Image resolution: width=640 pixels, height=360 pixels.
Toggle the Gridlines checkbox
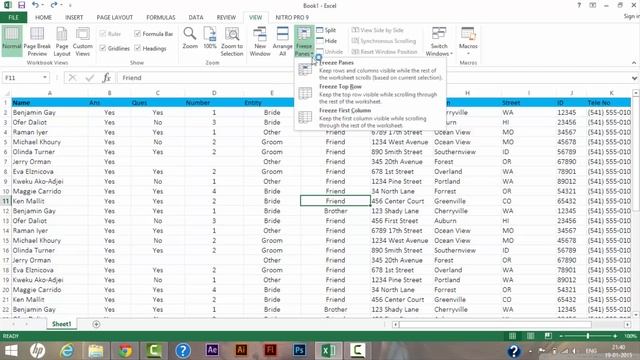(103, 48)
